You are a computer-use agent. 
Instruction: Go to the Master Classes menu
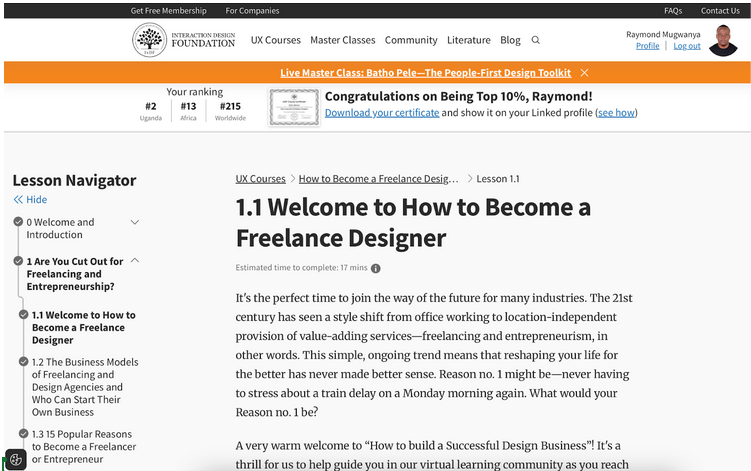pyautogui.click(x=342, y=40)
